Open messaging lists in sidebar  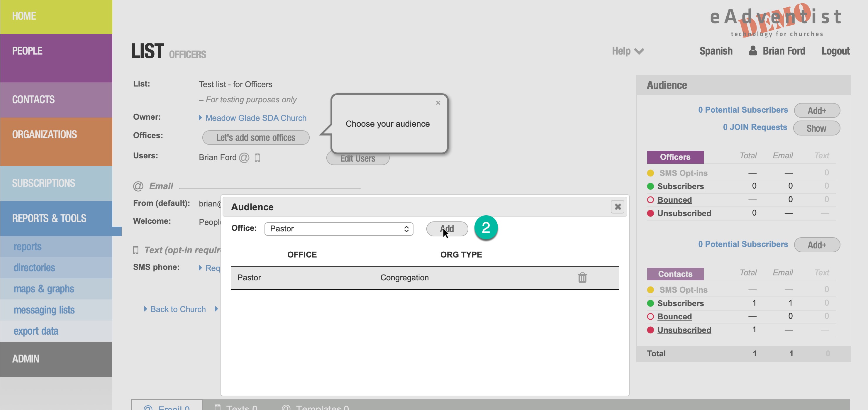click(44, 310)
